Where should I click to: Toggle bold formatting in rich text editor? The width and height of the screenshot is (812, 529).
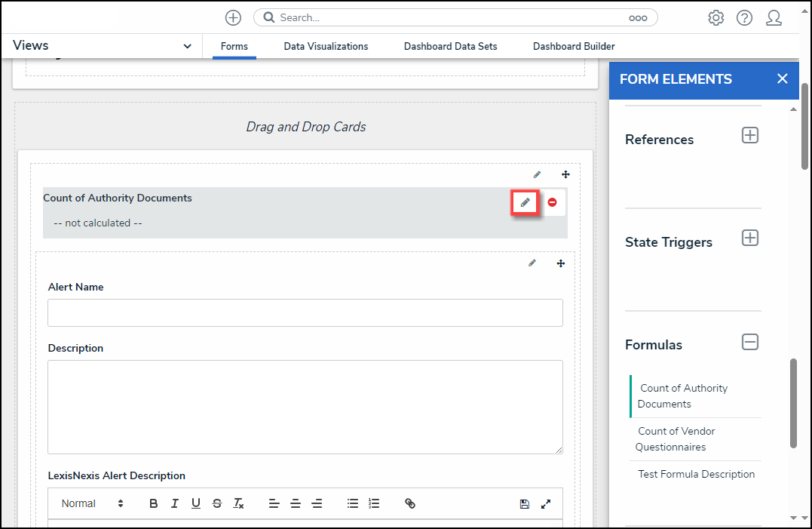pos(154,503)
